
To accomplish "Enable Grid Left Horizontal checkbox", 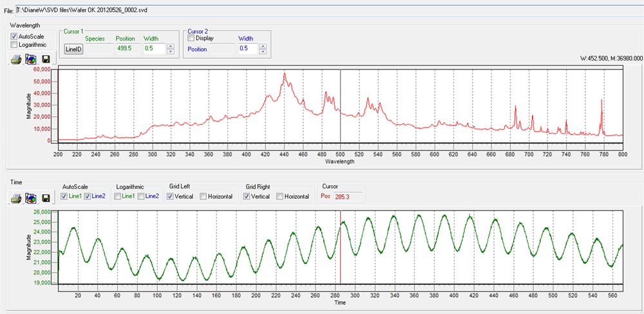I will [x=203, y=196].
